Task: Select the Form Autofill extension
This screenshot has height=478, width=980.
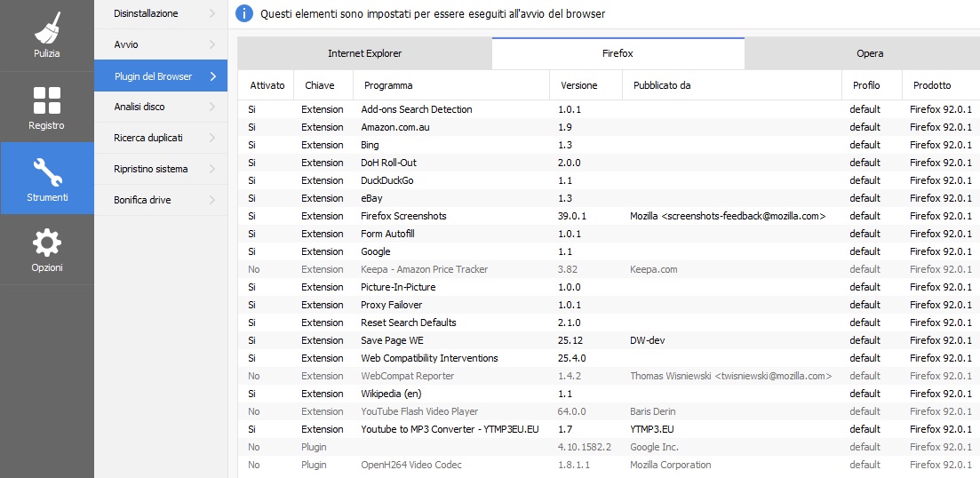Action: click(x=609, y=234)
